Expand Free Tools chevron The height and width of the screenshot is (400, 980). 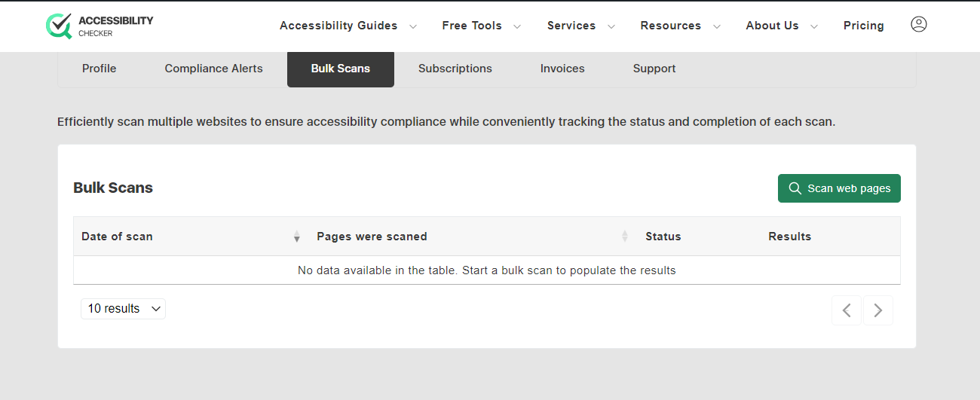click(517, 26)
